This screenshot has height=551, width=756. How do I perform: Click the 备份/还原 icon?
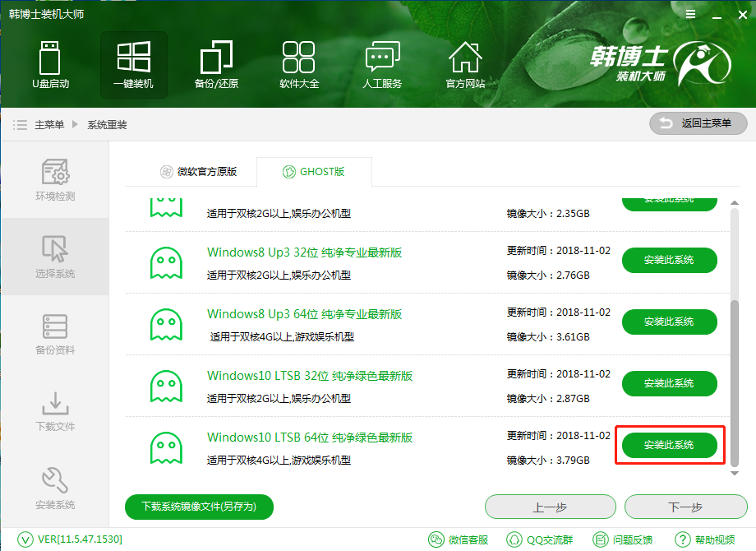coord(216,65)
